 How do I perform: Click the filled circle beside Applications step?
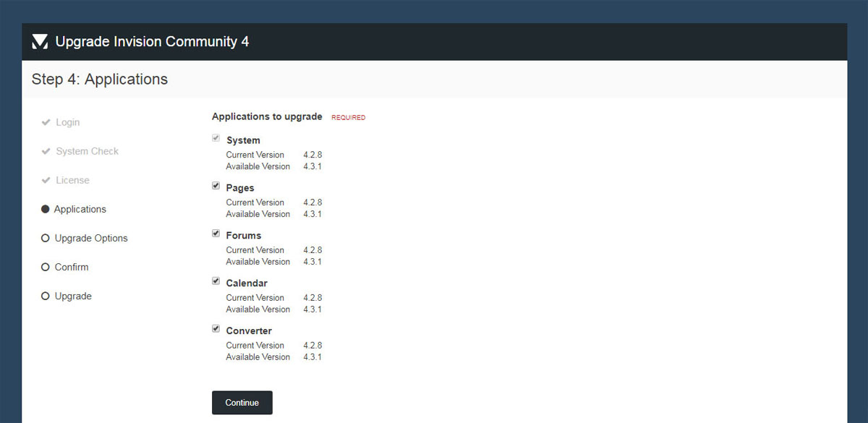click(46, 209)
